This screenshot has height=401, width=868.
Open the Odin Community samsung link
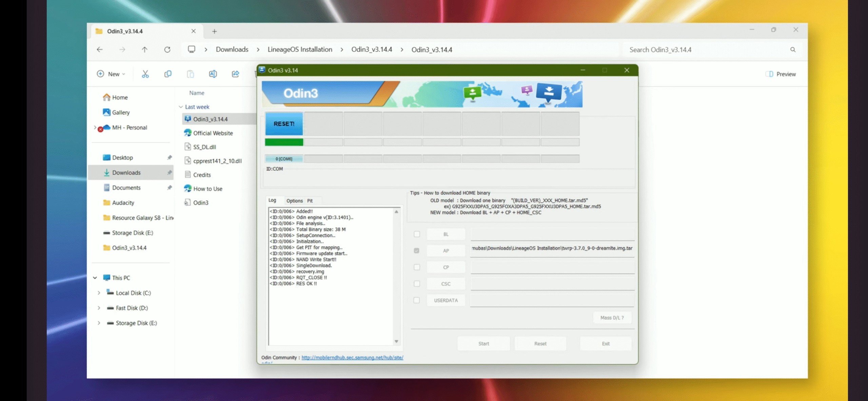352,358
